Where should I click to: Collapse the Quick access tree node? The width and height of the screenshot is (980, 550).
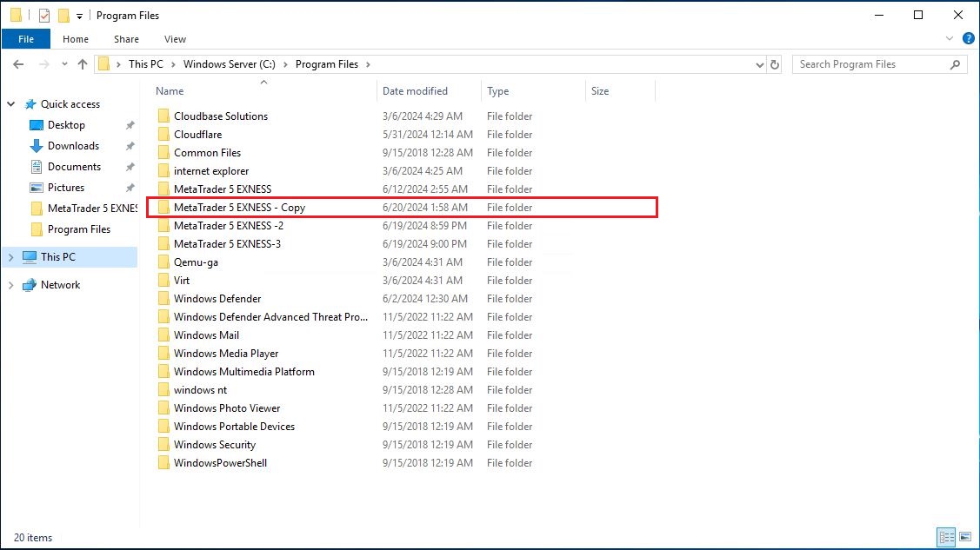[x=11, y=104]
